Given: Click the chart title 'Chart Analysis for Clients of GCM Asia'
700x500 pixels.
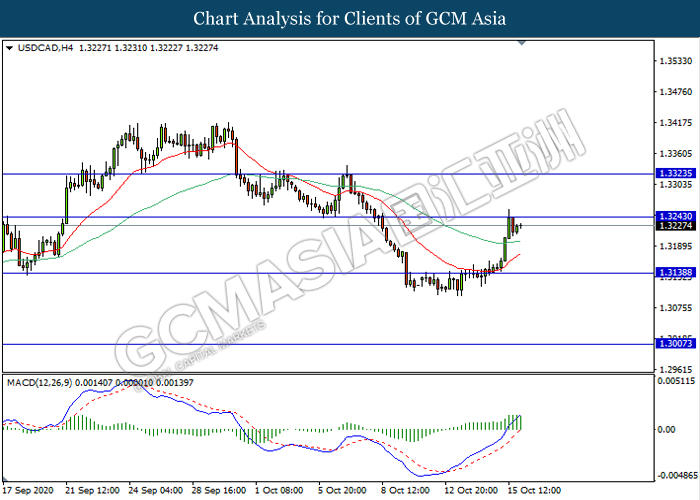Looking at the screenshot, I should [350, 18].
